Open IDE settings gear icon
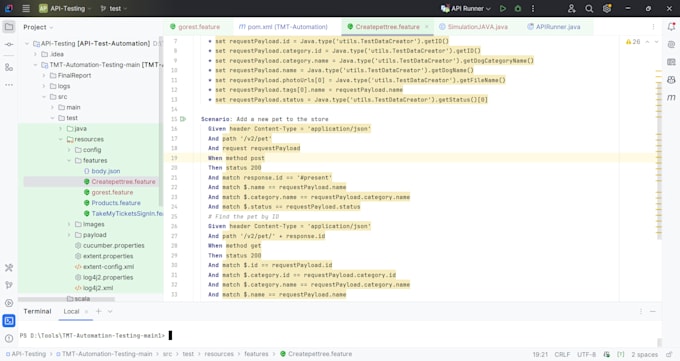 coord(607,8)
